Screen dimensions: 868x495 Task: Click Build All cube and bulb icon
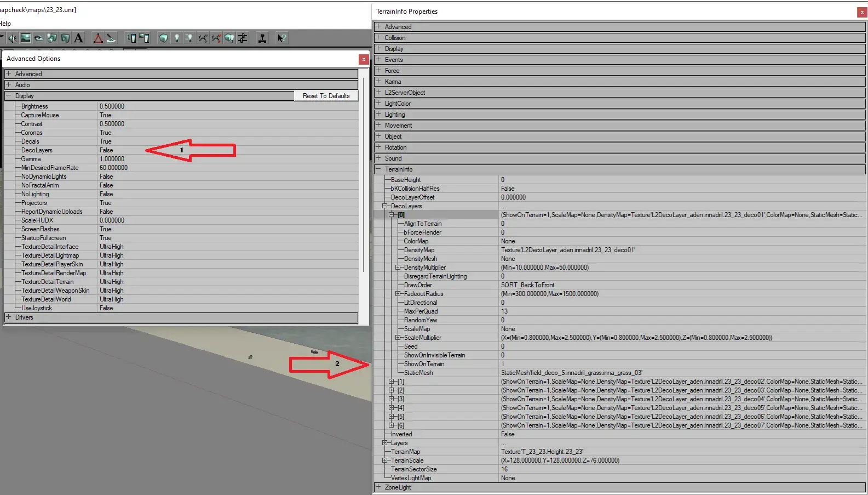tap(229, 38)
